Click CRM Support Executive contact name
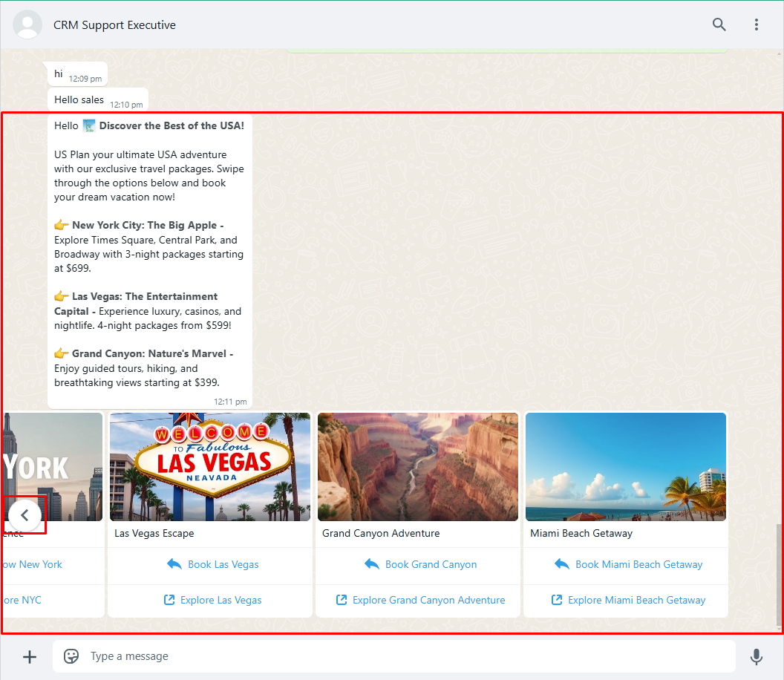Viewport: 784px width, 680px height. 114,24
